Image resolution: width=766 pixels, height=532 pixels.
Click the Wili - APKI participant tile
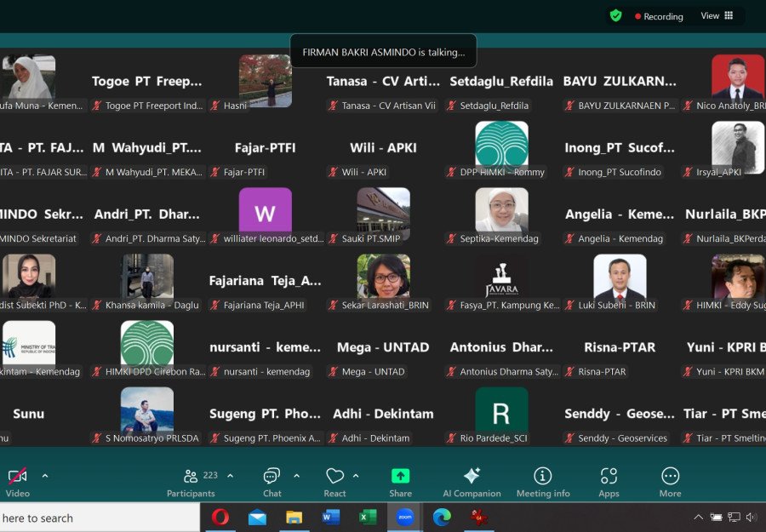pos(384,147)
